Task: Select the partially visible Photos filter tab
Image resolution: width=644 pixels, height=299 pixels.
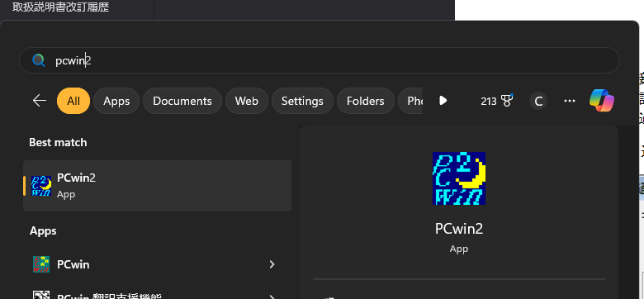Action: [x=410, y=101]
